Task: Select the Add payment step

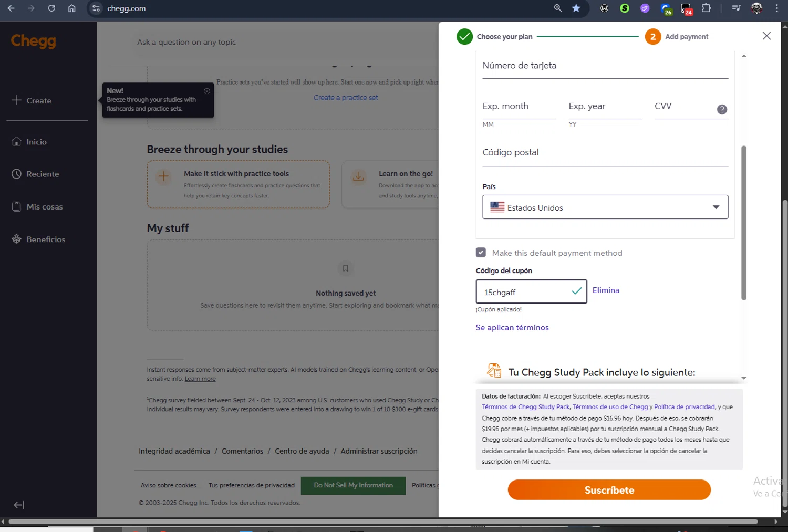Action: tap(677, 37)
